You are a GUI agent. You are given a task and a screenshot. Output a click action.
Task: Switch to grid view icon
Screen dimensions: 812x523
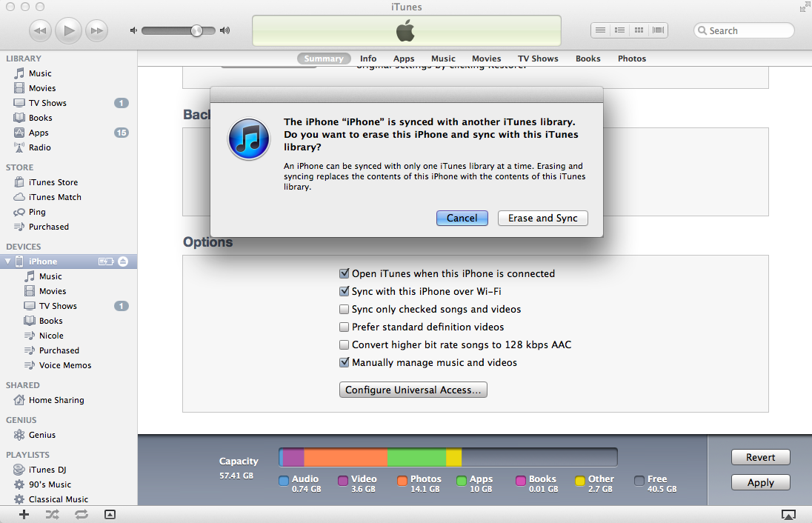639,30
